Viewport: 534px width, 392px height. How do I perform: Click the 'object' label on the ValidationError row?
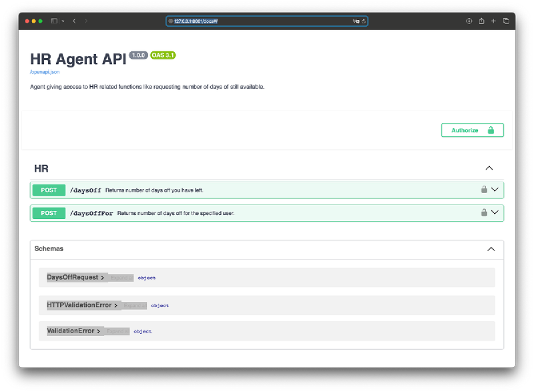[x=143, y=331]
